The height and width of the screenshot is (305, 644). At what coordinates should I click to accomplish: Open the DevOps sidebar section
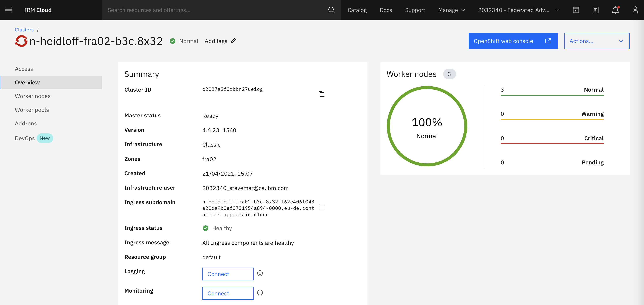(25, 138)
